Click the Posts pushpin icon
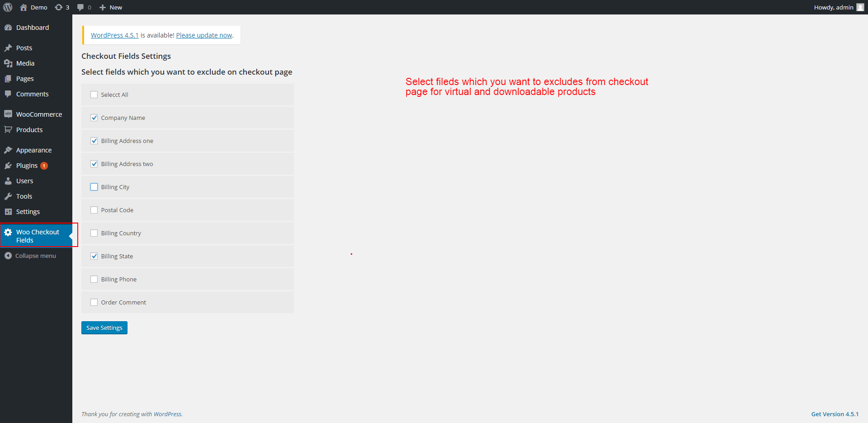 (8, 48)
